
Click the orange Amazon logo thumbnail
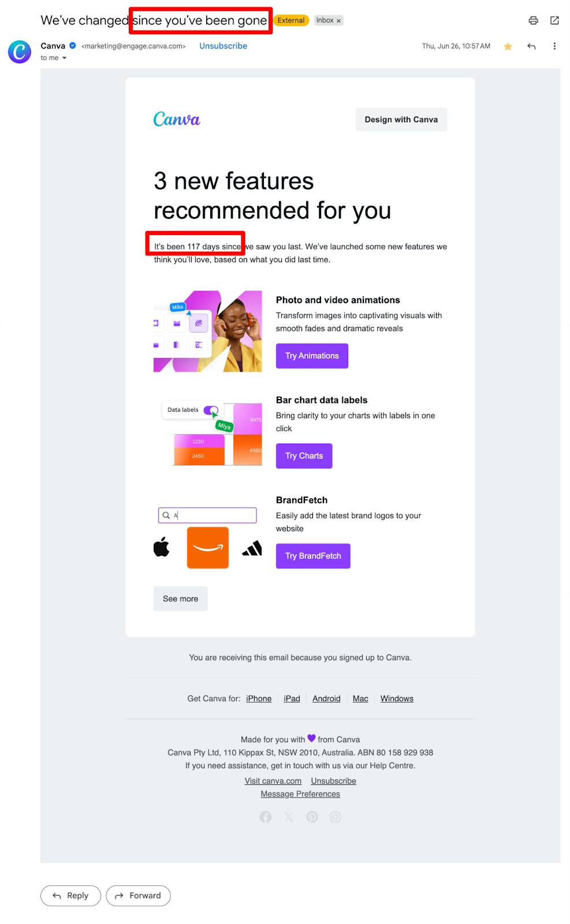(x=208, y=547)
